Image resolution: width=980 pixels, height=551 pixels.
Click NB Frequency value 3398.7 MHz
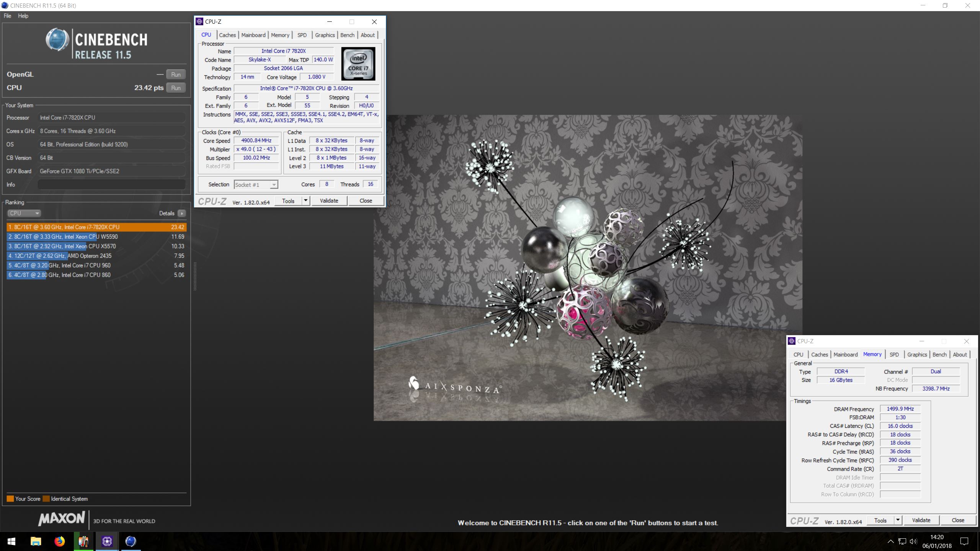[936, 388]
